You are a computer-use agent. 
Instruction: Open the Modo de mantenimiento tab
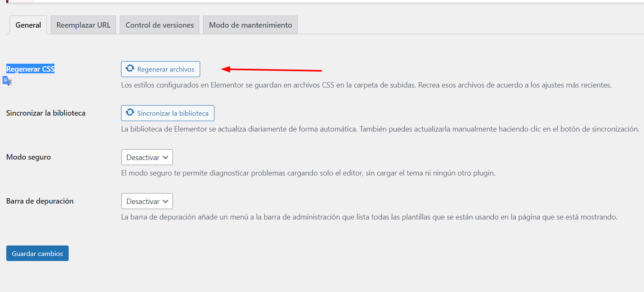pyautogui.click(x=250, y=25)
